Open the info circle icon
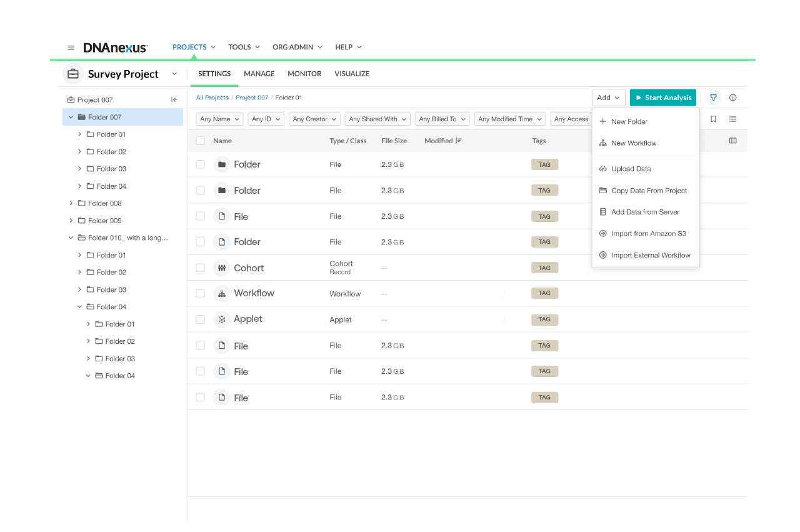The width and height of the screenshot is (800, 532). (732, 98)
